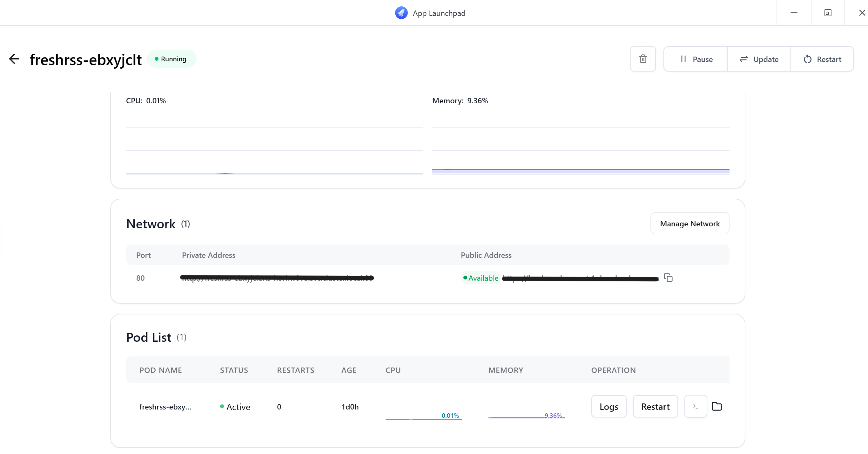
Task: Navigate back using the back arrow
Action: 14,59
